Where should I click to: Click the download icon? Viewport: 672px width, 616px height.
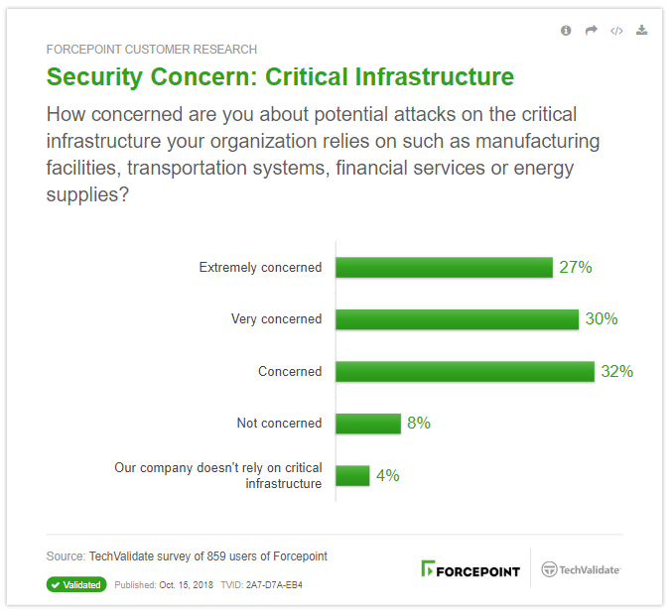[x=641, y=30]
